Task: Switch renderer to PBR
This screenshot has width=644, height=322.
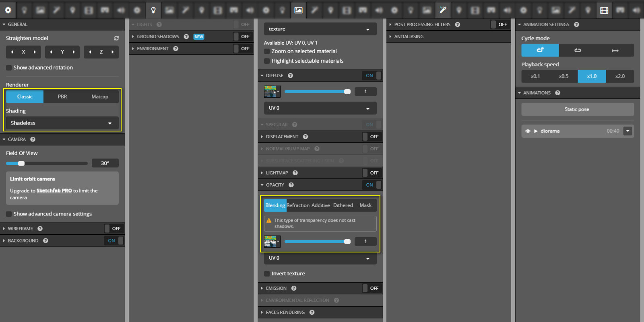Action: pyautogui.click(x=62, y=96)
